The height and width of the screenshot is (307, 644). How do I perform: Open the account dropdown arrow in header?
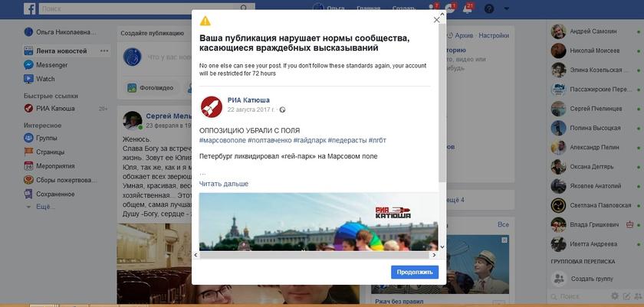point(507,8)
